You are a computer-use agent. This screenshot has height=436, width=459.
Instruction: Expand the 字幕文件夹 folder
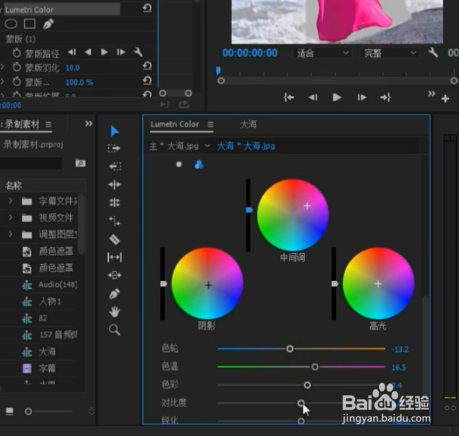coord(11,201)
